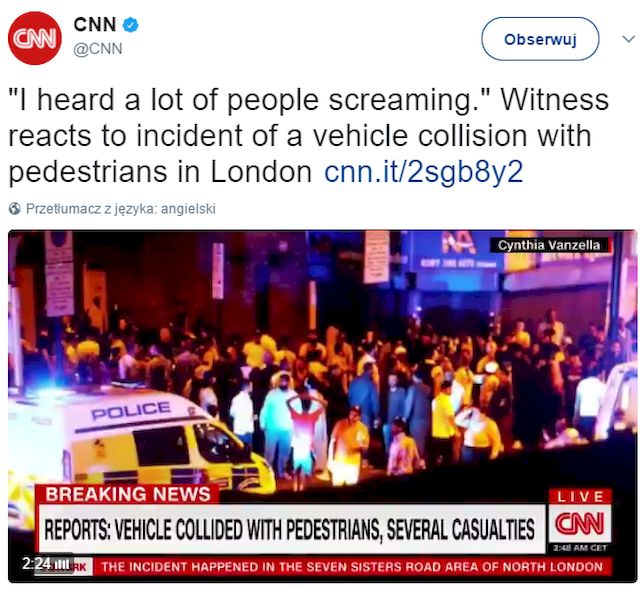640x589 pixels.
Task: Click the globe translate icon
Action: 14,209
